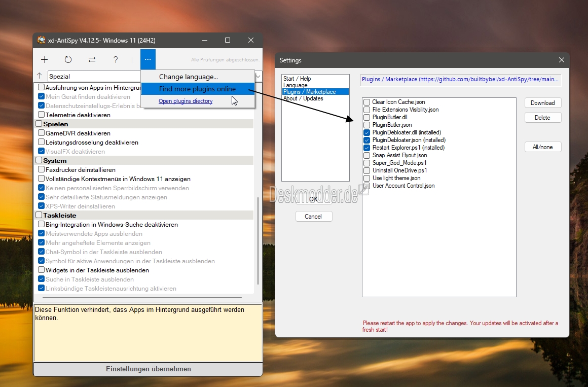Screen dimensions: 588x387
Task: Enable GameDVR deaktivieren
Action: point(41,132)
